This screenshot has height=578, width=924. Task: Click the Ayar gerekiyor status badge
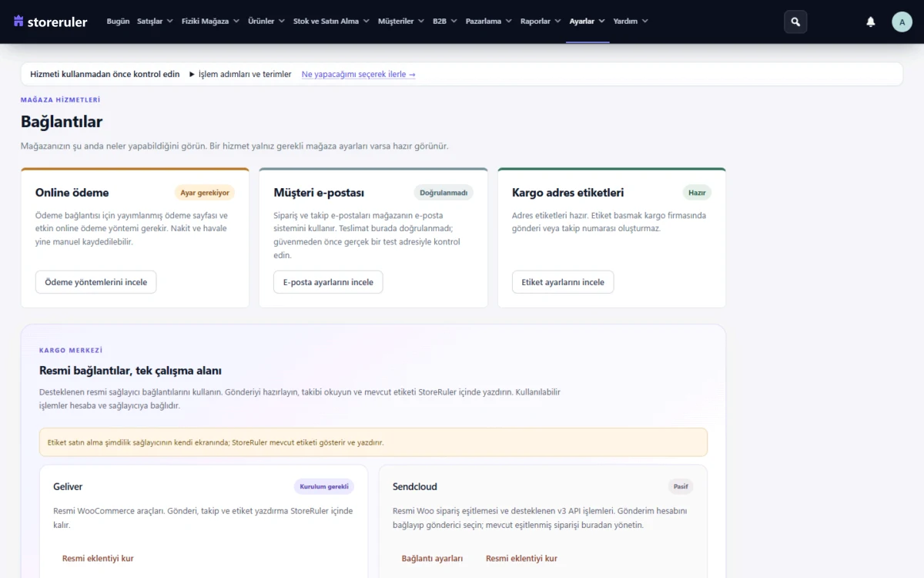pos(205,193)
